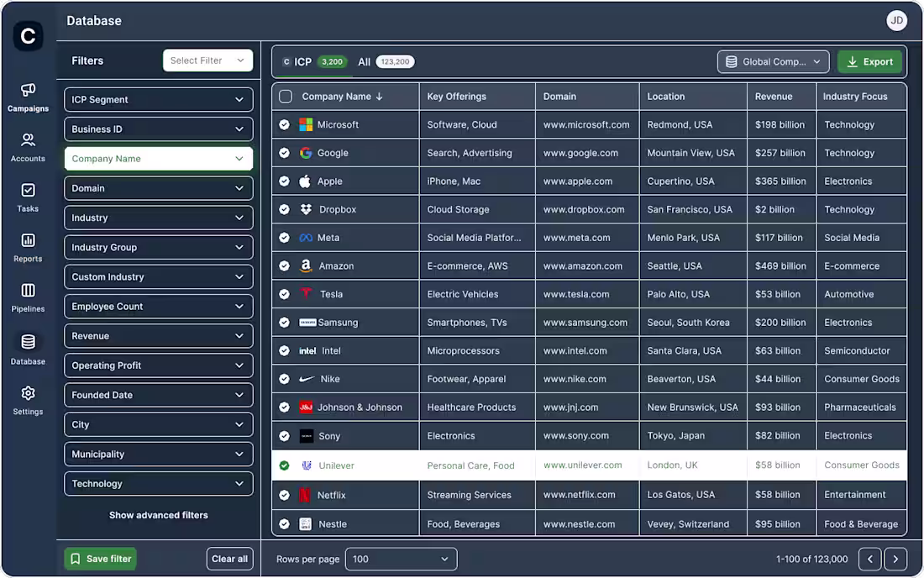
Task: Go to the next page of results
Action: pyautogui.click(x=895, y=559)
